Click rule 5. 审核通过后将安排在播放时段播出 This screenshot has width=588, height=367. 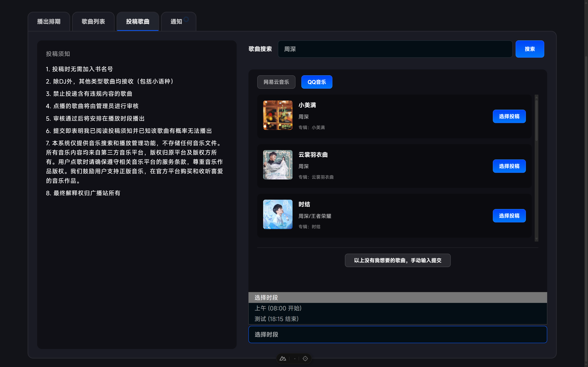coord(95,118)
